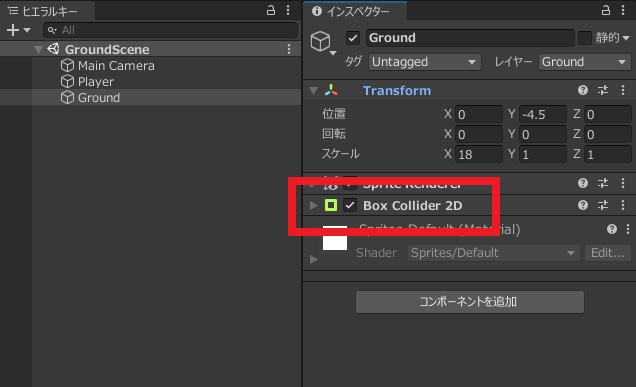Open the Ground layer dropdown
The width and height of the screenshot is (636, 387).
click(584, 62)
